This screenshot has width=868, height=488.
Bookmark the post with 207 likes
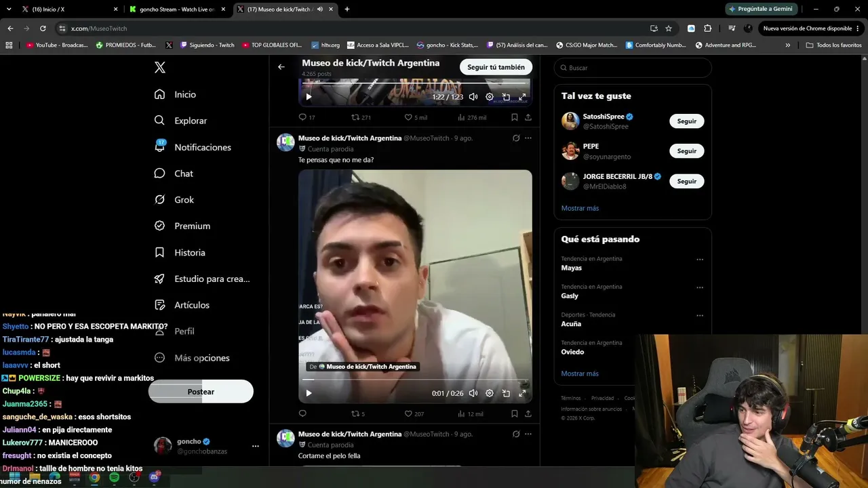pos(515,413)
